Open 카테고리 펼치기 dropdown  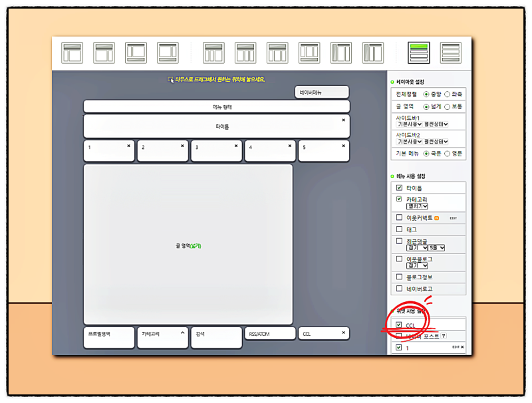click(418, 206)
